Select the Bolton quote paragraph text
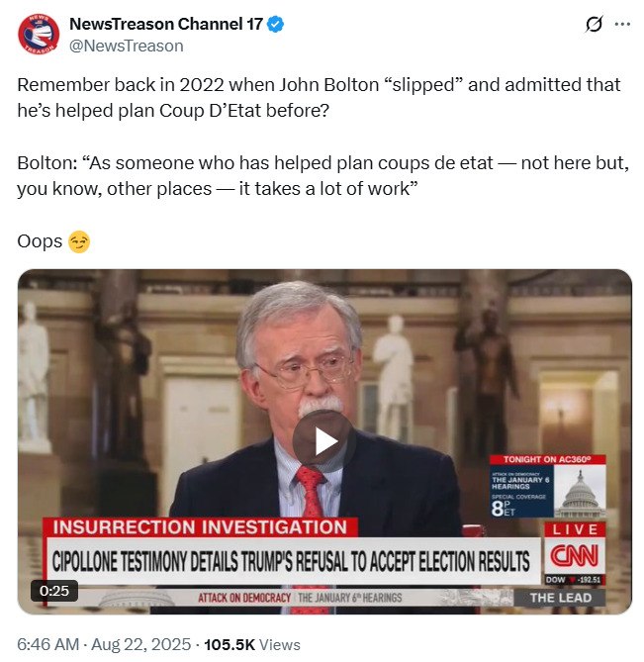 tap(322, 175)
